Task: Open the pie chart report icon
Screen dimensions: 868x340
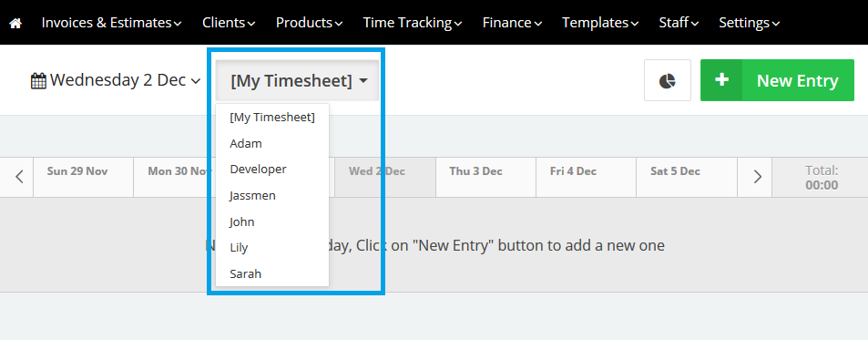Action: point(668,80)
